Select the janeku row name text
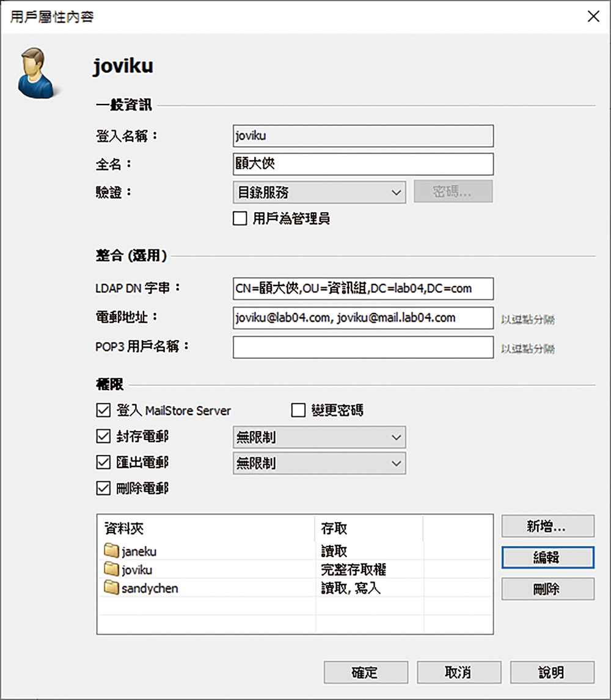The height and width of the screenshot is (700, 611). 139,552
